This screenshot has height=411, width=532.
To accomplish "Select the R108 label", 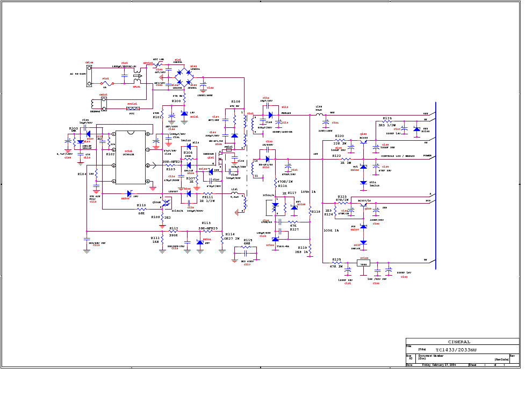I will click(236, 102).
